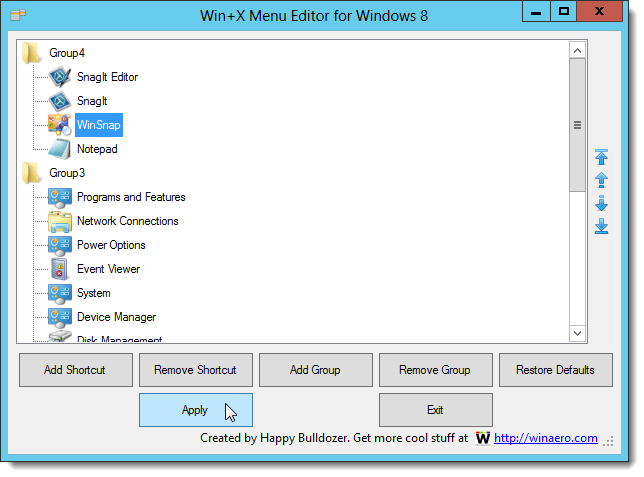Click the Programs and Features icon
Image resolution: width=644 pixels, height=477 pixels.
60,198
